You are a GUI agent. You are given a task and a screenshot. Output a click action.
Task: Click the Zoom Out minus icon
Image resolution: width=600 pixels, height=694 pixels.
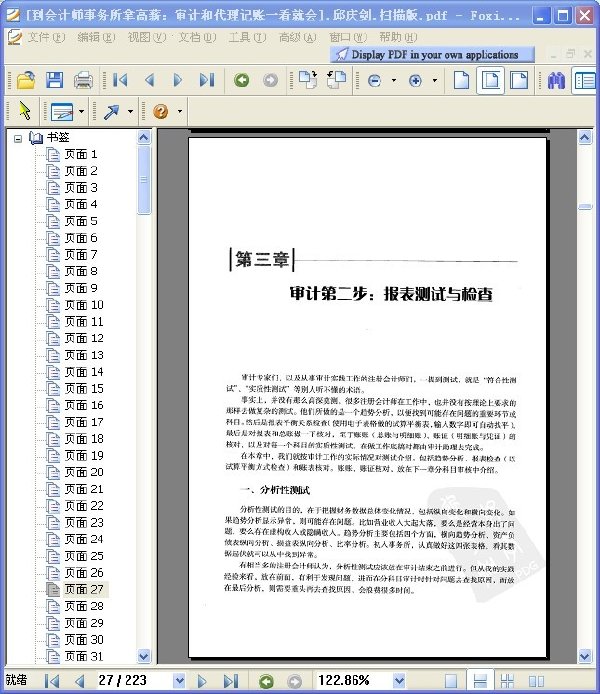[374, 81]
